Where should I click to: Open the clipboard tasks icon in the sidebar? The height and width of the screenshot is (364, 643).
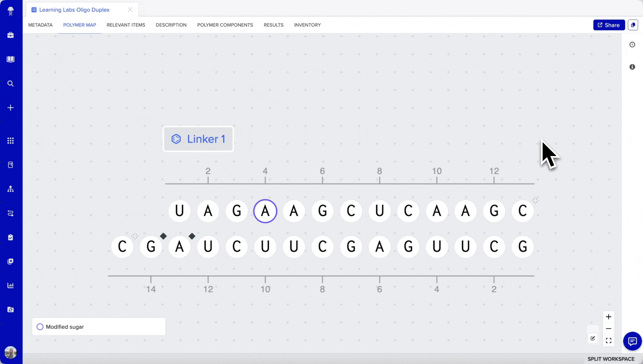(10, 237)
